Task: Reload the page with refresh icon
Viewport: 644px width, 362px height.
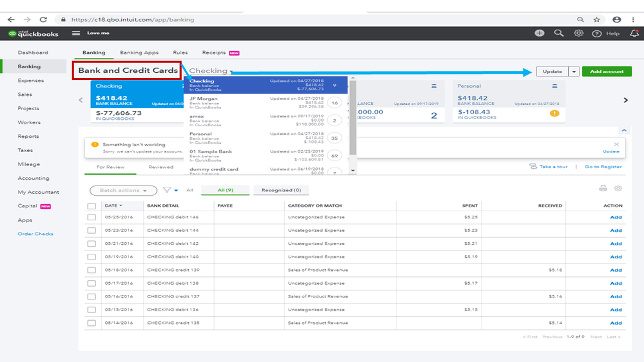Action: point(43,20)
